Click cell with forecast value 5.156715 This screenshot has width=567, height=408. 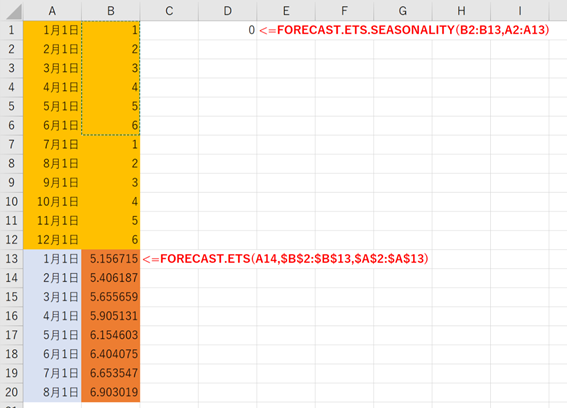point(111,259)
